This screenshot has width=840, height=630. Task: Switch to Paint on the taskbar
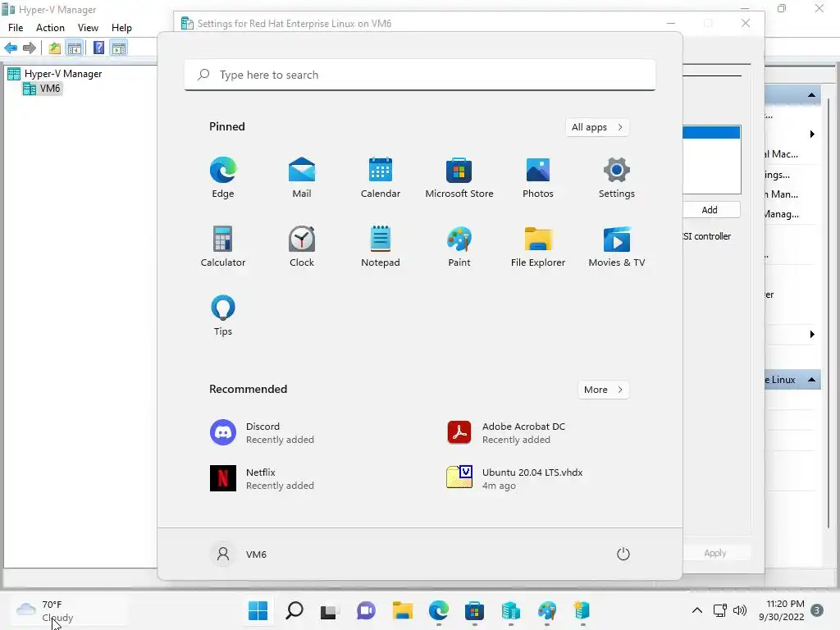coord(547,610)
